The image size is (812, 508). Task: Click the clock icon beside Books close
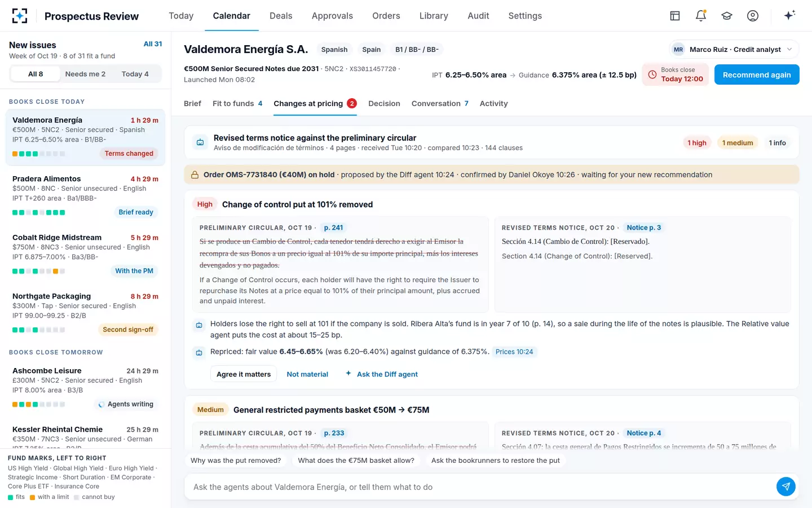(652, 75)
